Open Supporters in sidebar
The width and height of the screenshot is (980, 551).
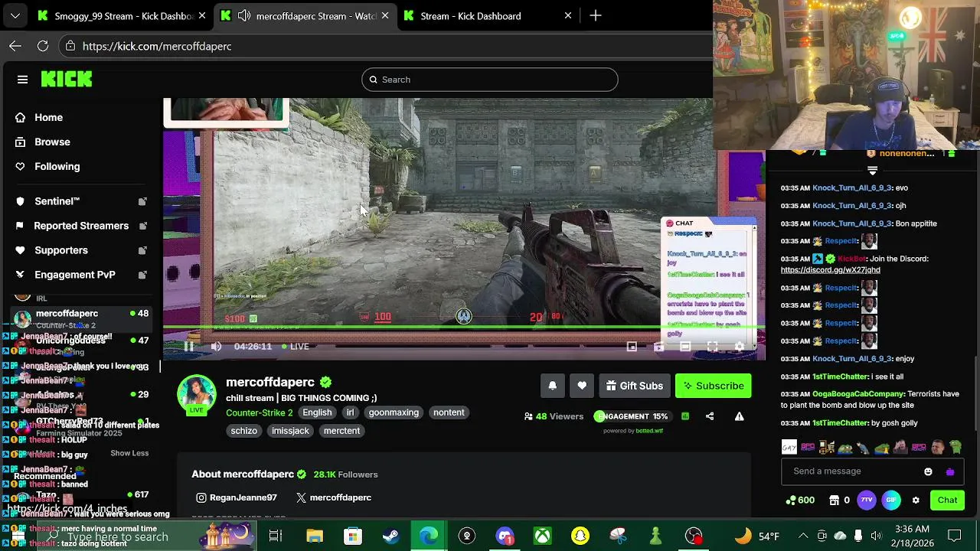click(x=61, y=250)
